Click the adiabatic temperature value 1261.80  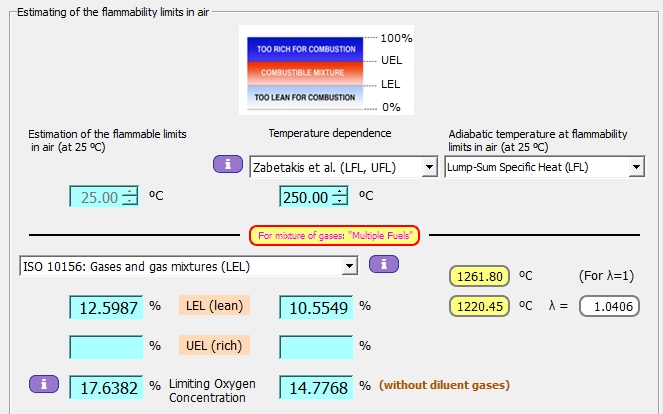(x=484, y=276)
